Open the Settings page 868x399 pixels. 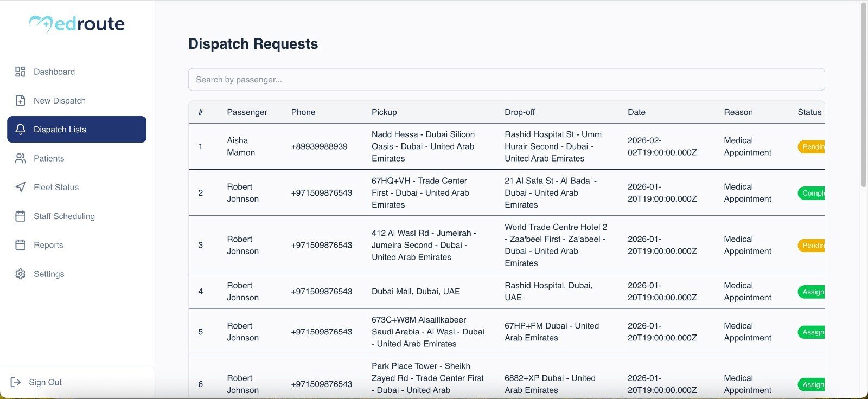click(76, 274)
